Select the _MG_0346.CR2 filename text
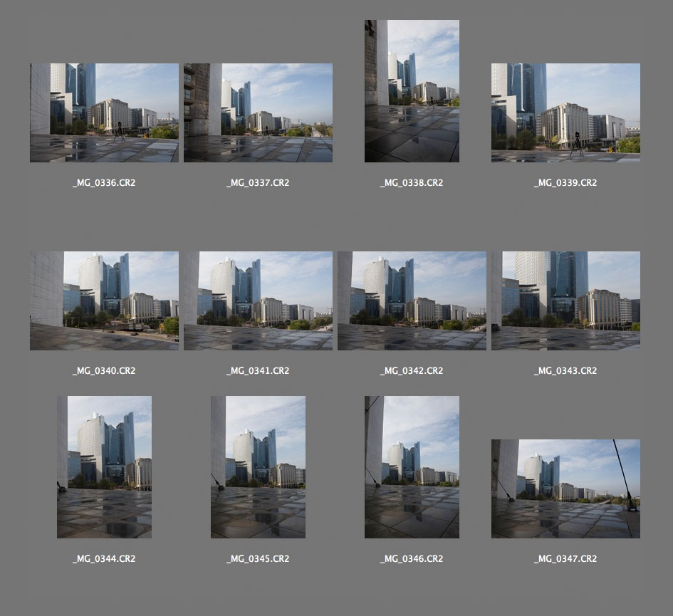The width and height of the screenshot is (673, 616). click(x=412, y=559)
